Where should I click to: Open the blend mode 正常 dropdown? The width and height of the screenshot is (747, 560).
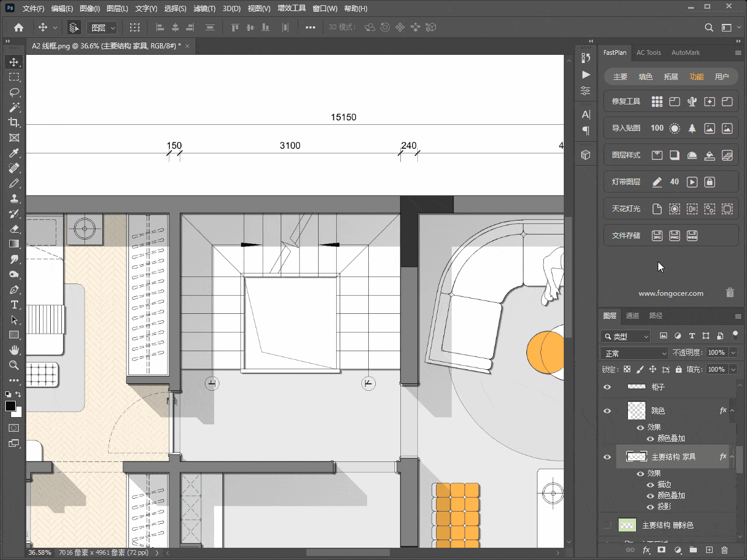(634, 353)
